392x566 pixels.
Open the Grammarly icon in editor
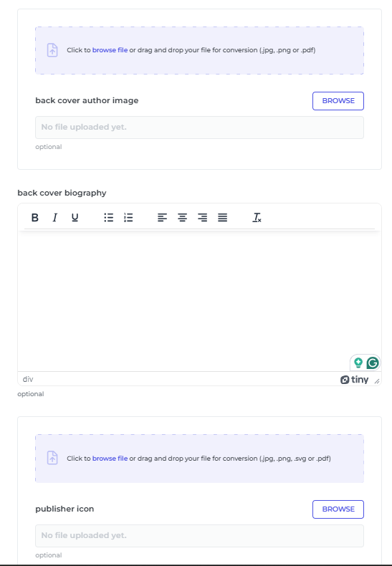[x=373, y=363]
